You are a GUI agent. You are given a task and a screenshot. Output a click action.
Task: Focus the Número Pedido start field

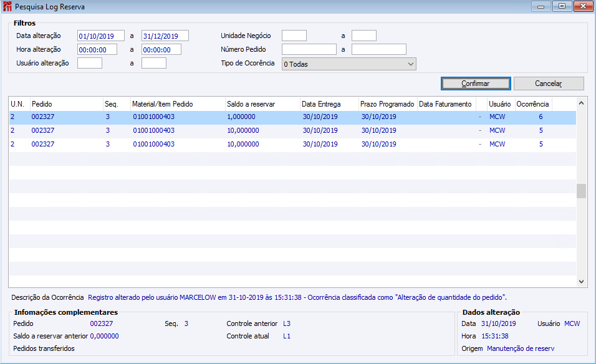pos(309,49)
